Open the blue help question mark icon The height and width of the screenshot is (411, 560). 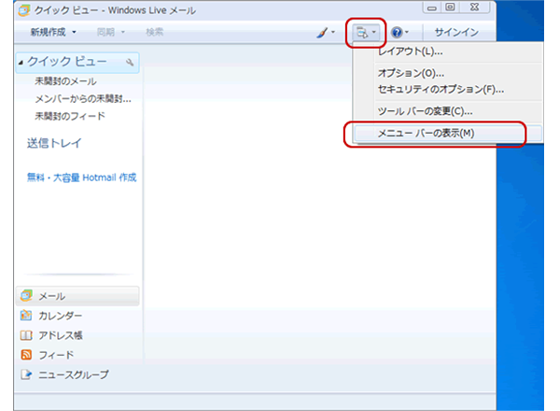point(396,32)
